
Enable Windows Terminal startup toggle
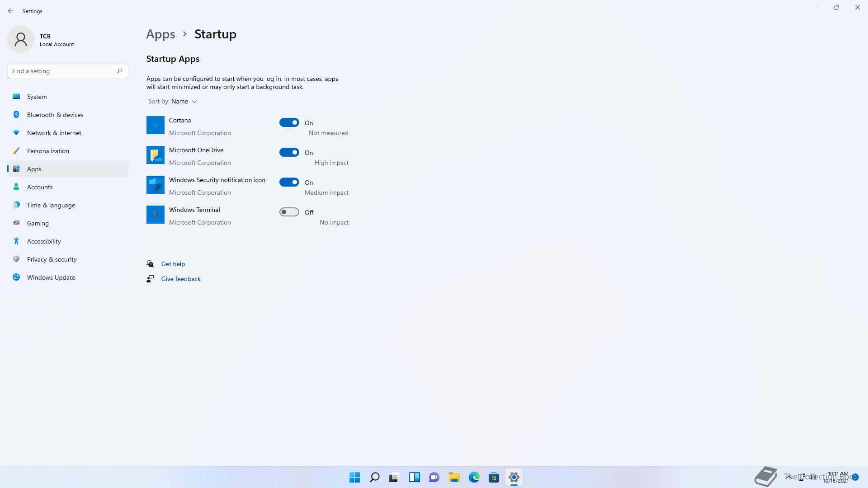pyautogui.click(x=289, y=212)
